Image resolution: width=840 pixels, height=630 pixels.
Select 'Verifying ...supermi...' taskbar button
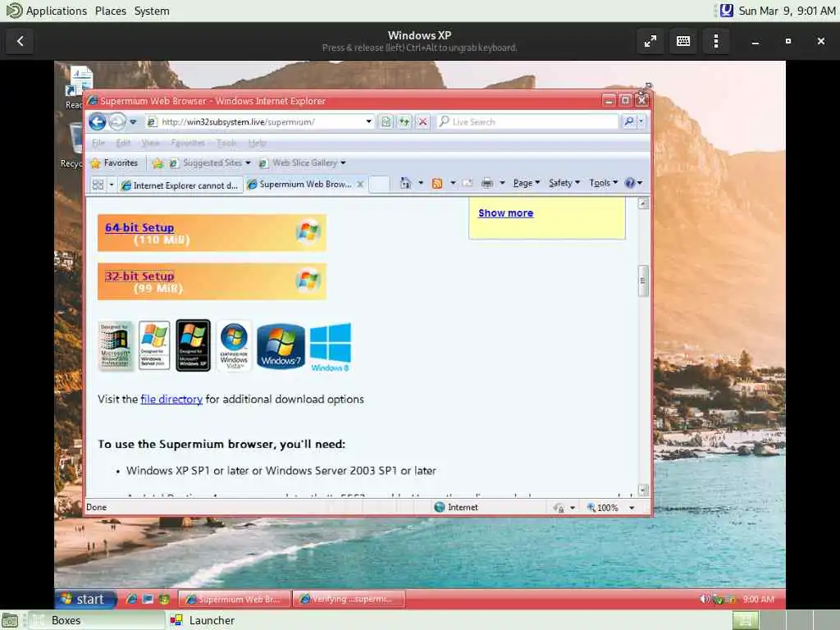coord(349,599)
